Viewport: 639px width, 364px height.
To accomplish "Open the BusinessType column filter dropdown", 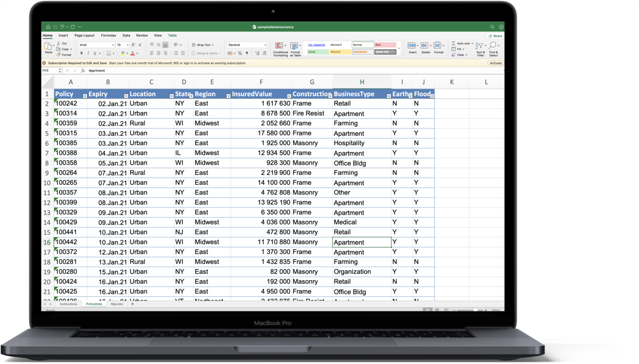I will 389,96.
